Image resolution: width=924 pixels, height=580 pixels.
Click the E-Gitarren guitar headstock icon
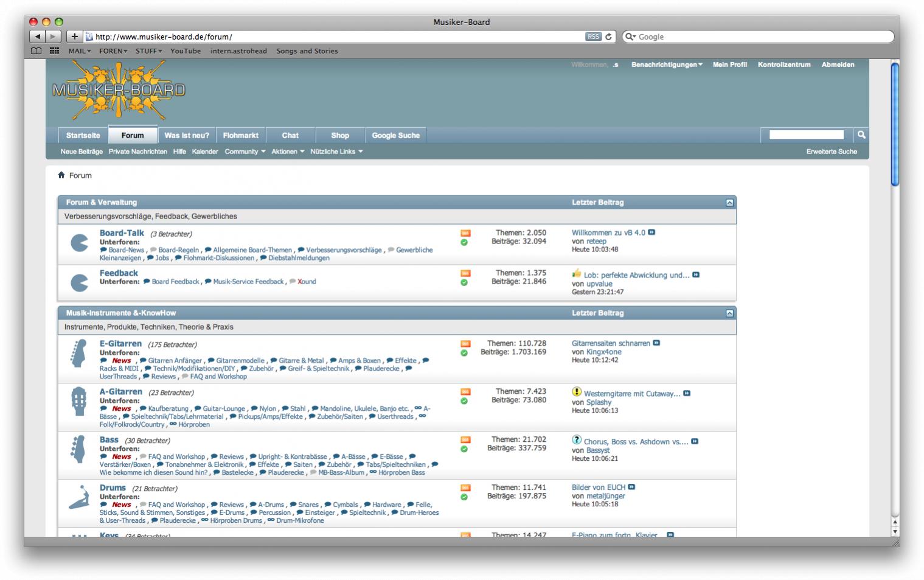click(x=78, y=353)
